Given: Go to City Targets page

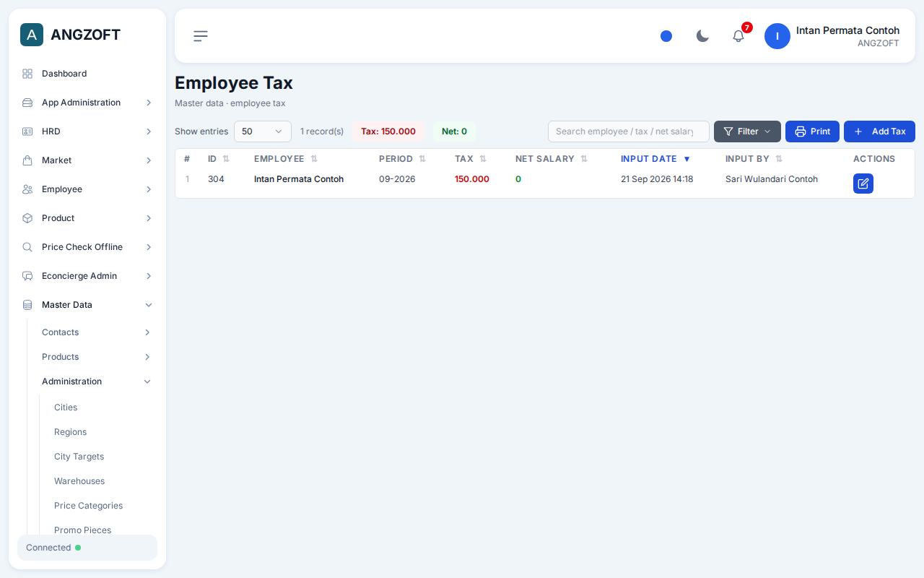Looking at the screenshot, I should (x=79, y=457).
